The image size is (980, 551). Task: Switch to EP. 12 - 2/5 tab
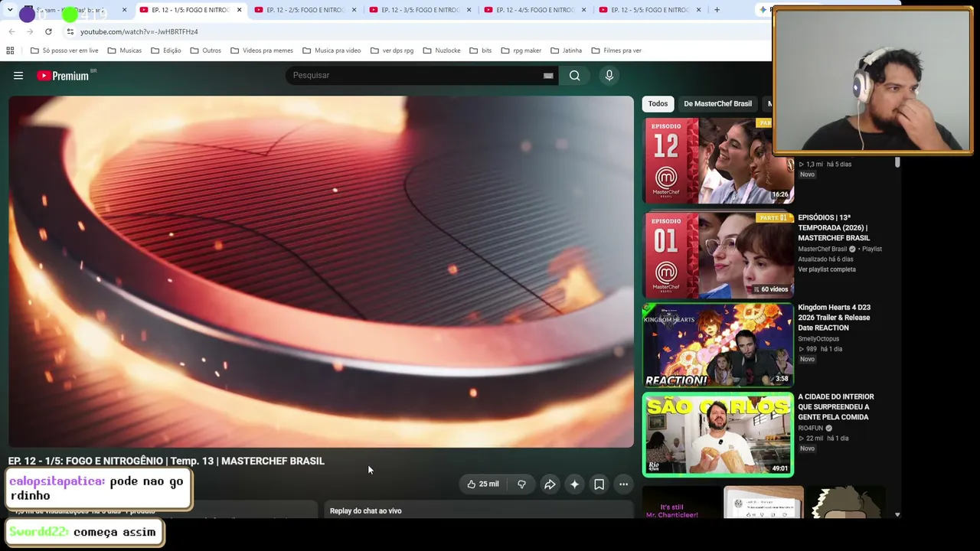(x=305, y=10)
